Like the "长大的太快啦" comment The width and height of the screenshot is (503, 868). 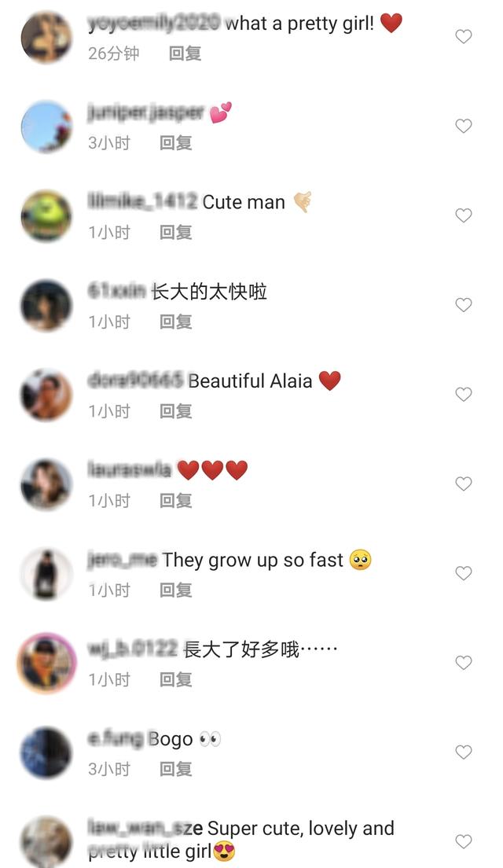(463, 304)
